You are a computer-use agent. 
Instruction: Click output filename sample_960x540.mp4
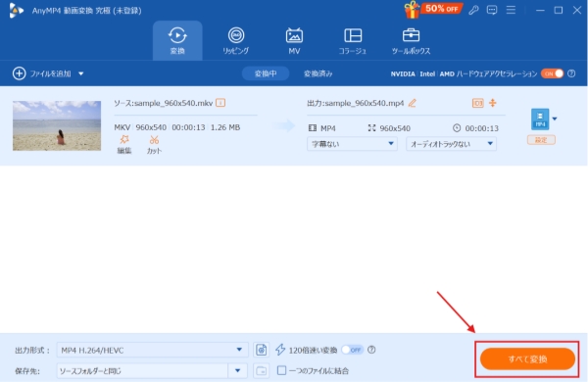pos(365,103)
